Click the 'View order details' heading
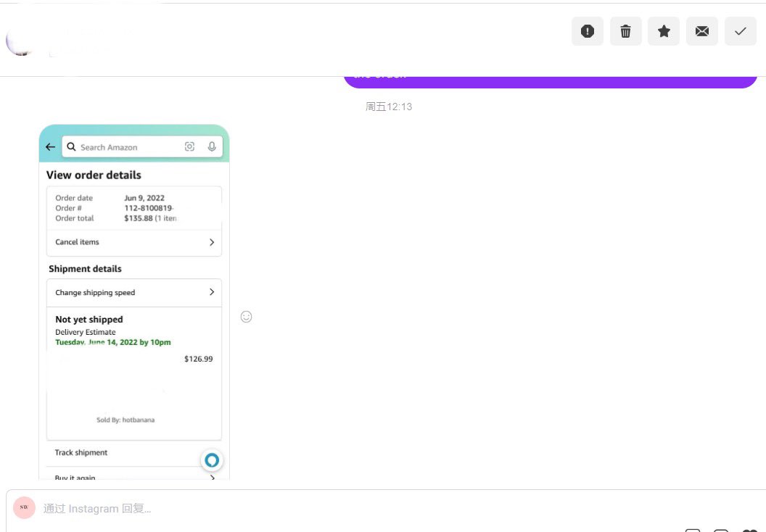 (x=94, y=175)
